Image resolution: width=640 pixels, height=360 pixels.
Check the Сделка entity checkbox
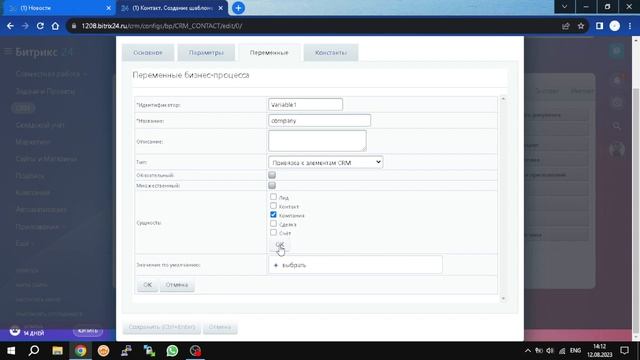pos(273,224)
